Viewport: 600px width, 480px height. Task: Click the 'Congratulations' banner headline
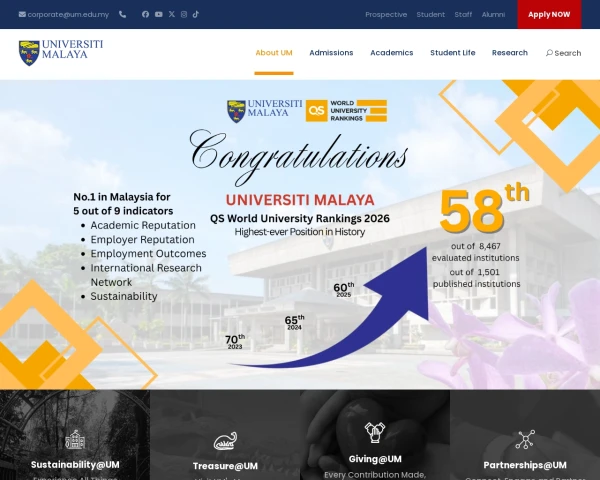(299, 156)
